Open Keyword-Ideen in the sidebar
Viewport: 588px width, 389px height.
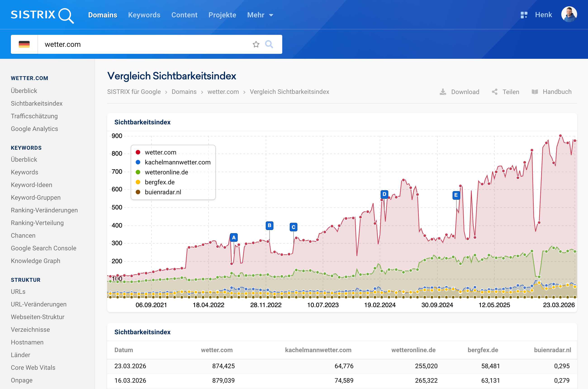[x=31, y=185]
